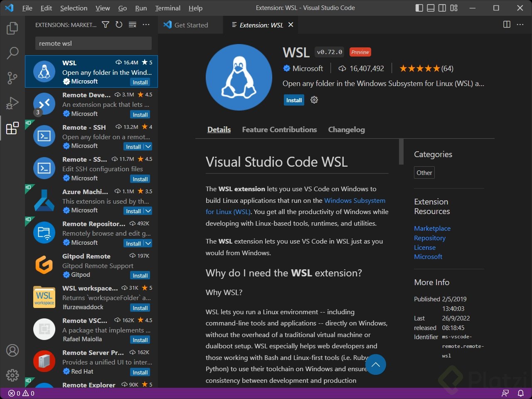This screenshot has height=399, width=532.
Task: Click the WSL penguin extension logo
Action: (239, 77)
